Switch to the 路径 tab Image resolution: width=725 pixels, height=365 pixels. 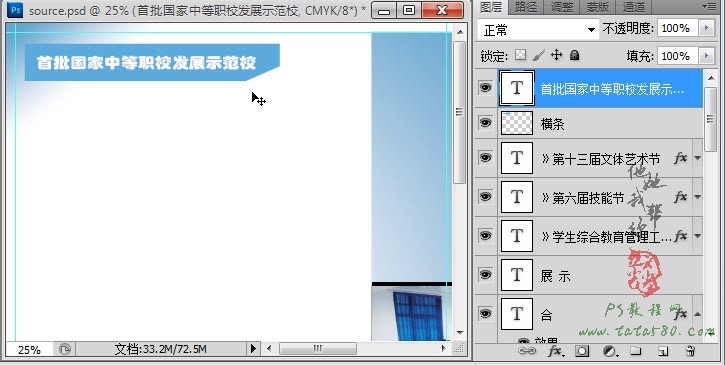click(x=525, y=6)
